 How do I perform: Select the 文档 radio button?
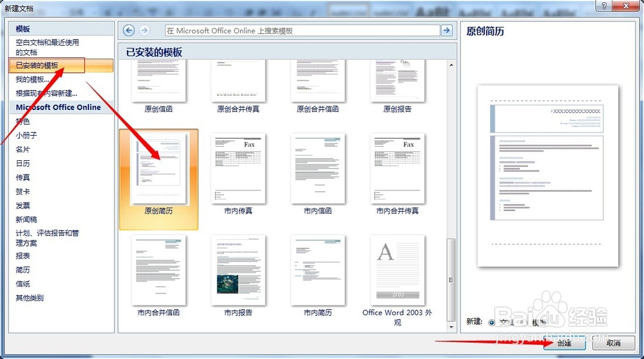coord(491,322)
